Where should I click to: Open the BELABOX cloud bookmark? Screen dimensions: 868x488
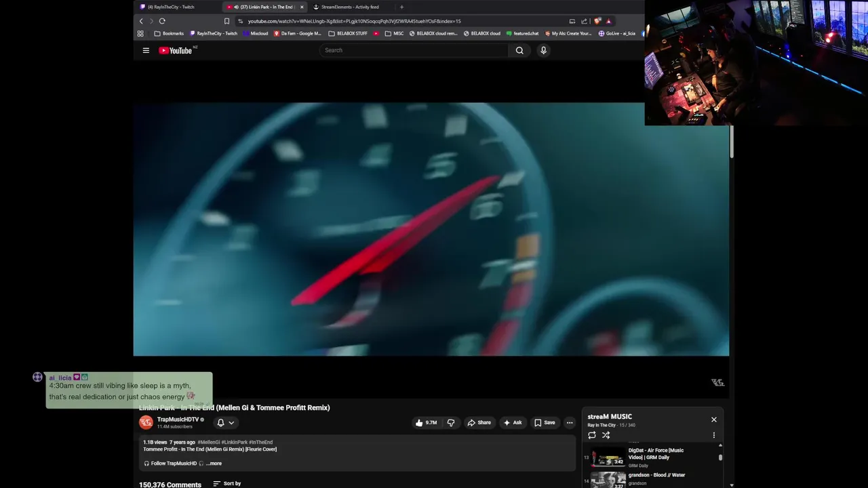481,33
